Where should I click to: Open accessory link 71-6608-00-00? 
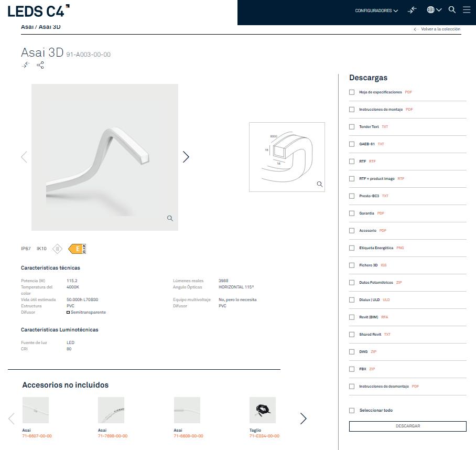(x=188, y=436)
